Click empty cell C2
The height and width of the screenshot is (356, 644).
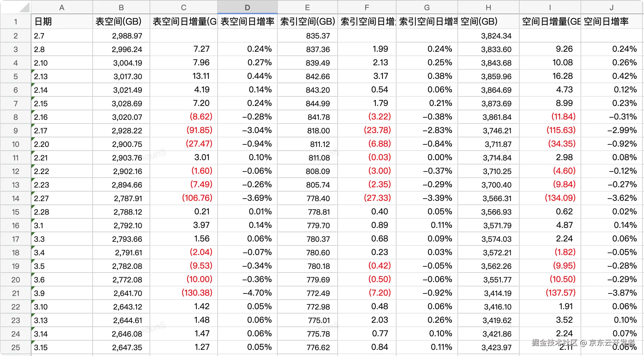[x=183, y=36]
